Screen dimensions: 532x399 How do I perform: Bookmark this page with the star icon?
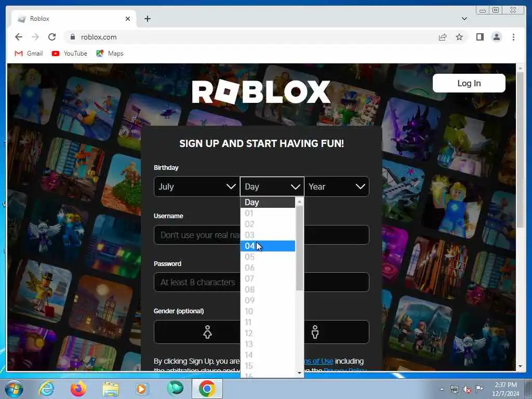tap(459, 37)
